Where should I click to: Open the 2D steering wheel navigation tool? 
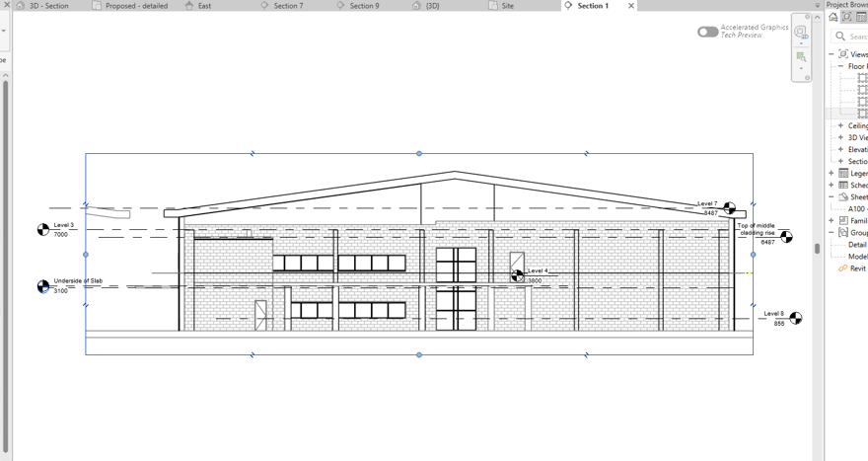click(801, 32)
